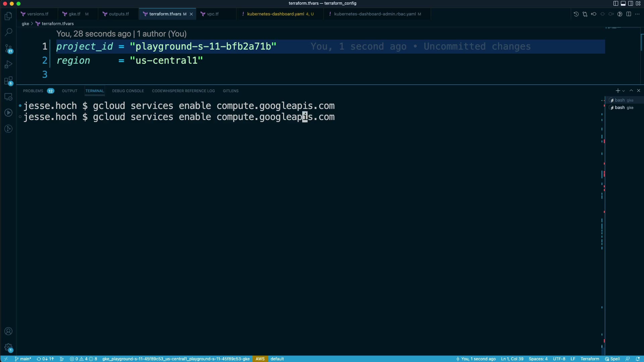Click the main* git branch in status bar
This screenshot has height=362, width=644.
tap(23, 359)
